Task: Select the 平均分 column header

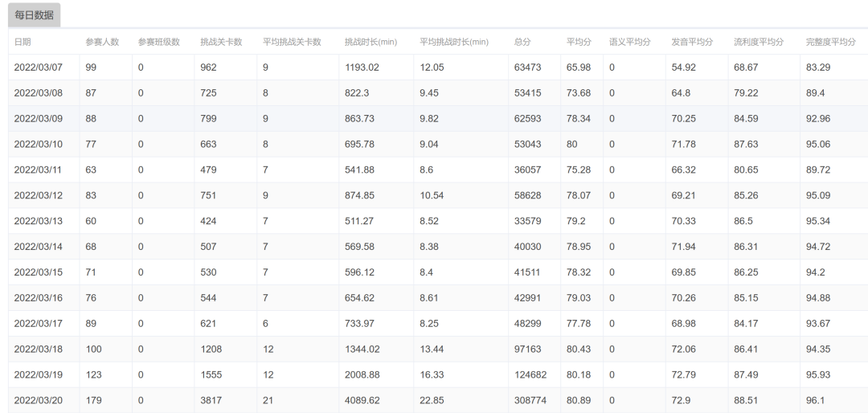Action: (579, 42)
